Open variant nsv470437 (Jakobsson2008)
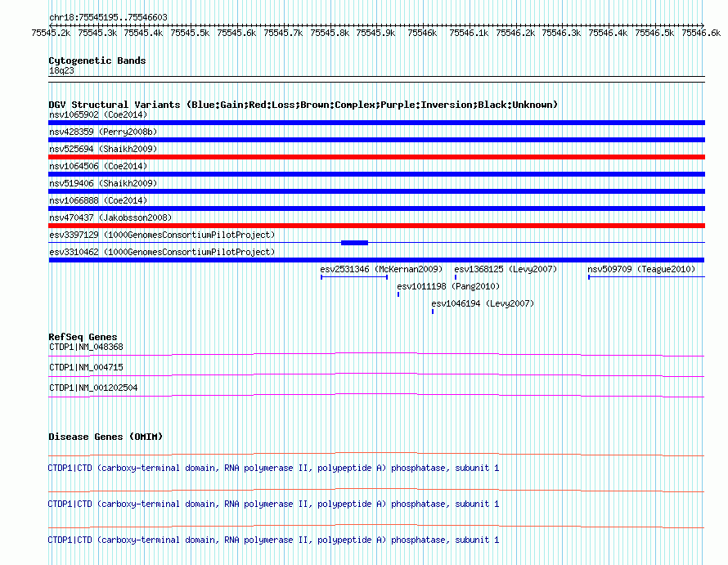 click(x=110, y=217)
